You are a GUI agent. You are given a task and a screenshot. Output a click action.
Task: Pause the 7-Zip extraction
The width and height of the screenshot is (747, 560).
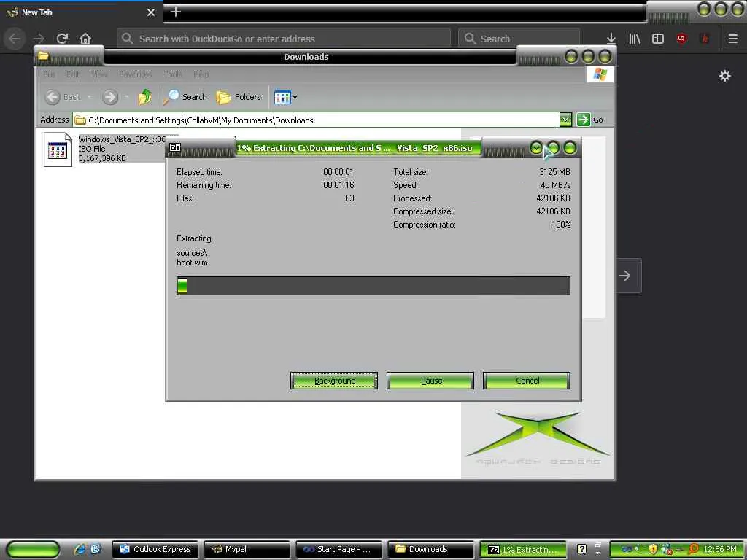[430, 381]
